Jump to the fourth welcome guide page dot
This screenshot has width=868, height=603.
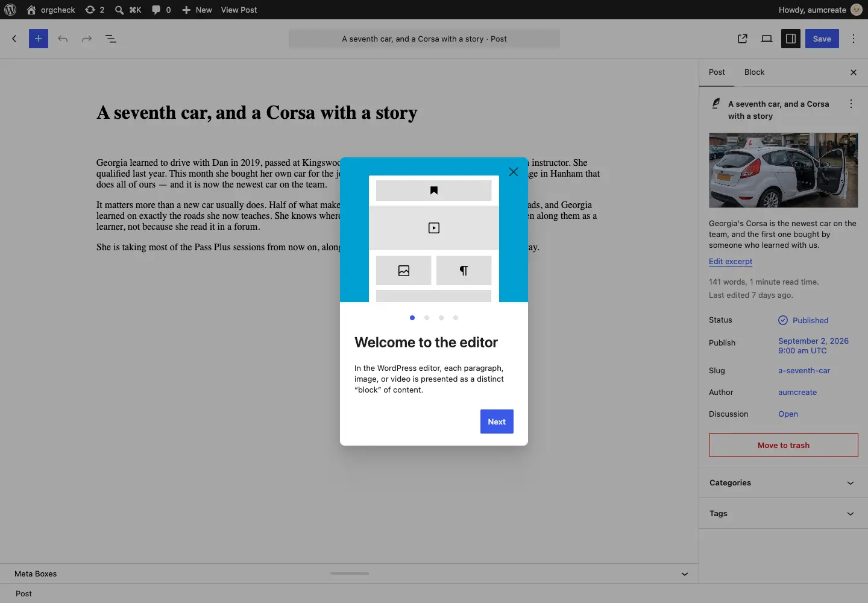coord(456,318)
